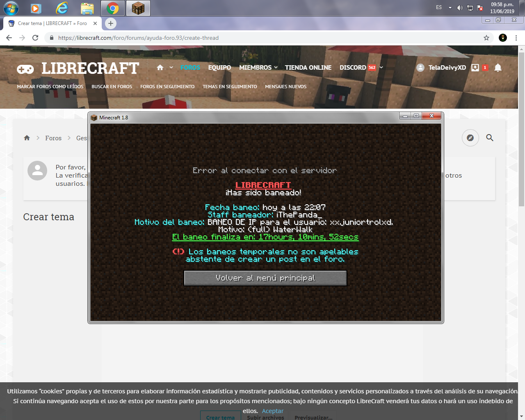This screenshot has width=525, height=420.
Task: Close the Crear tema LIBRECRAFT tab
Action: coord(95,23)
